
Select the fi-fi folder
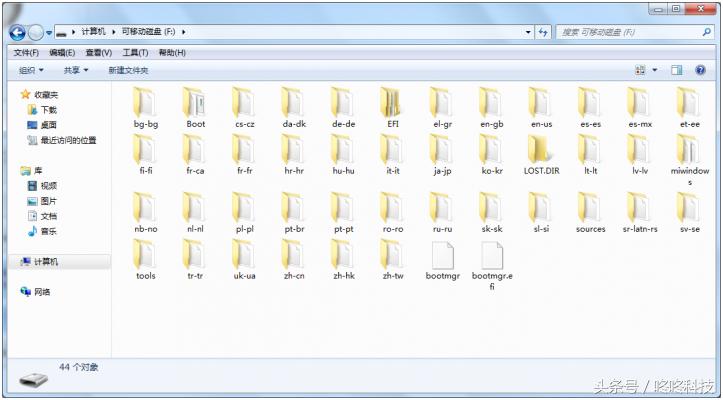coord(146,154)
